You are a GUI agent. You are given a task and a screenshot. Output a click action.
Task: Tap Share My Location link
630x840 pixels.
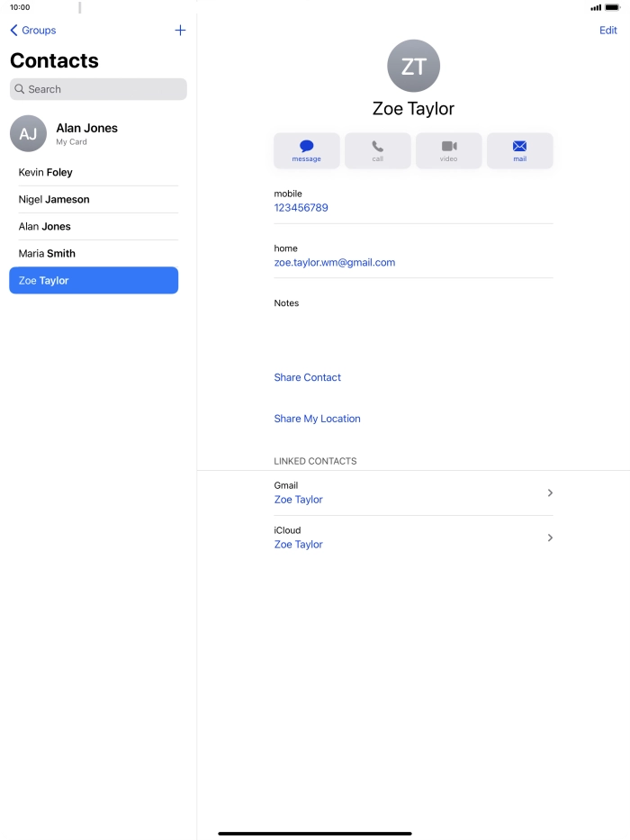[x=317, y=419]
